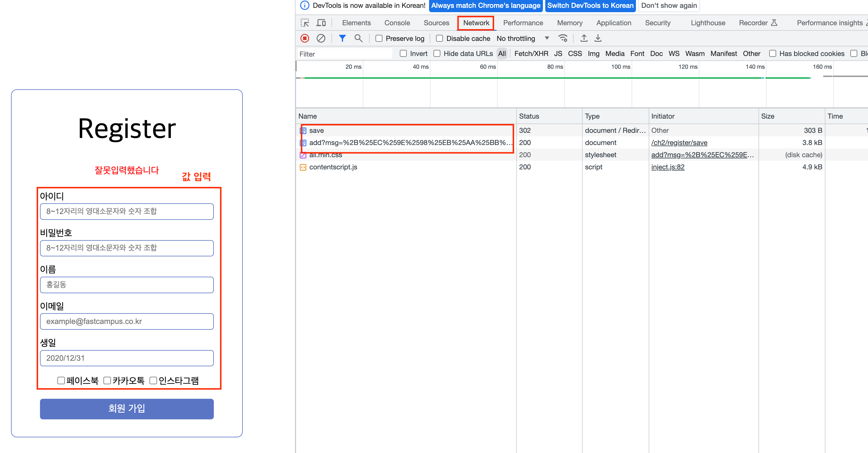Screen dimensions: 868x453
Task: Open network search magnifier
Action: [358, 39]
